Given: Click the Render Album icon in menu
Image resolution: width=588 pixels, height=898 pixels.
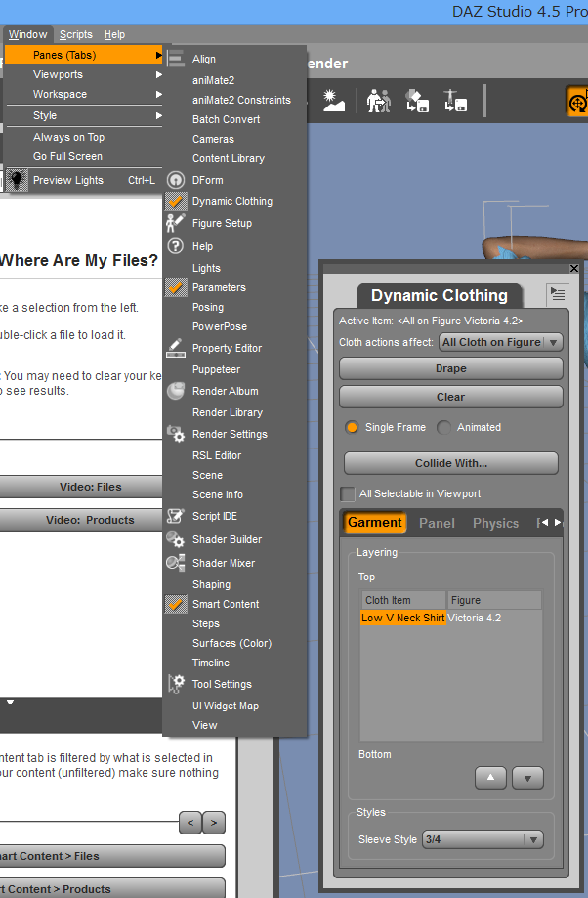Looking at the screenshot, I should tap(176, 391).
